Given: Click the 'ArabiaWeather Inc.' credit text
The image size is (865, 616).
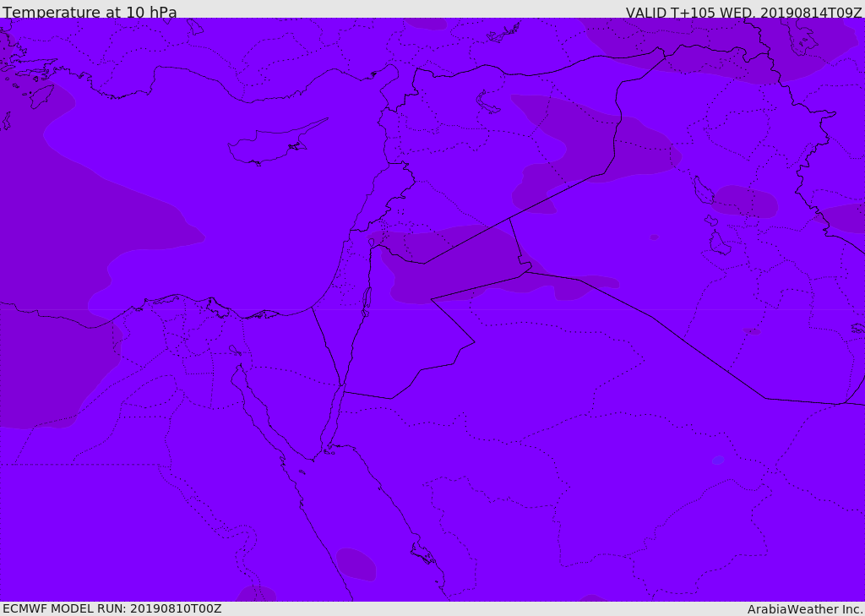Looking at the screenshot, I should click(x=805, y=609).
